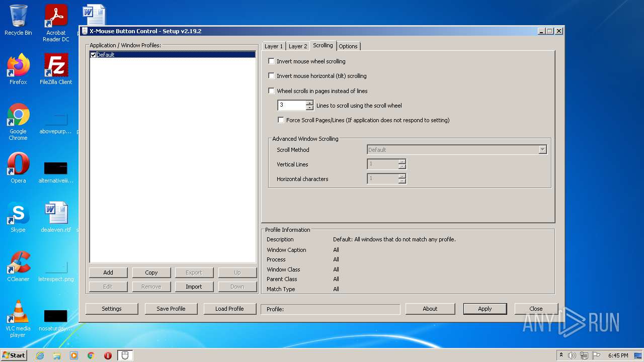Open the media player taskbar icon
This screenshot has height=362, width=644.
coord(74,355)
